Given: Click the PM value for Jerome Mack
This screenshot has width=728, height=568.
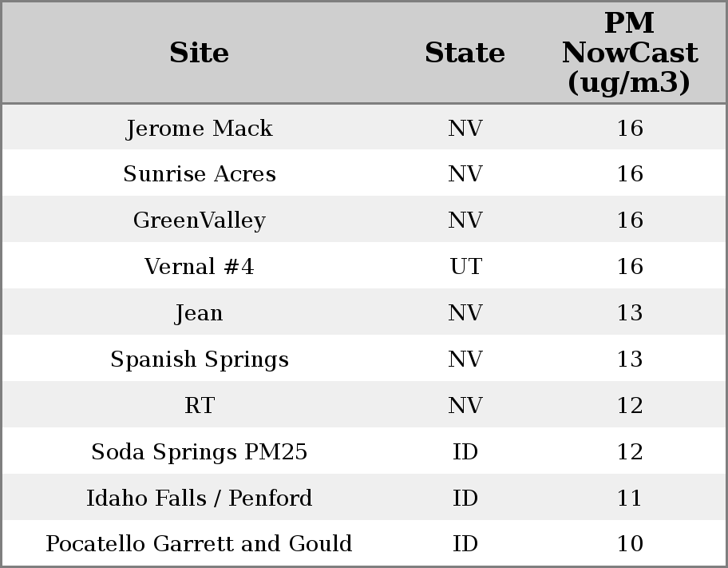Looking at the screenshot, I should pos(629,128).
